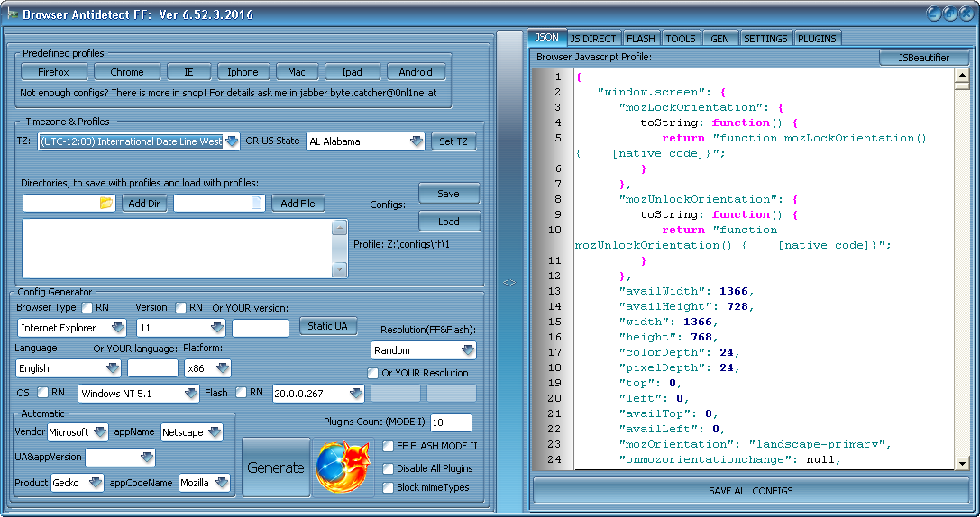Switch to the JS DIRECT tab
Image resolution: width=980 pixels, height=517 pixels.
(x=593, y=39)
